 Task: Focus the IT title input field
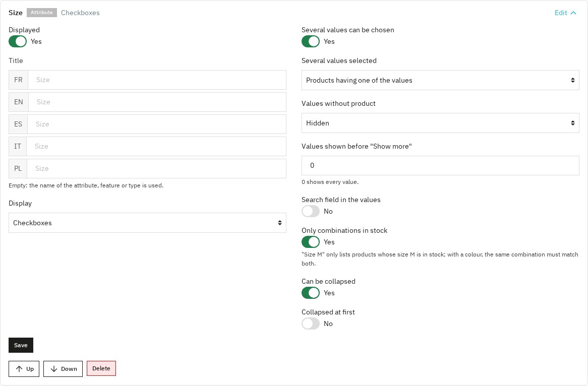[156, 146]
